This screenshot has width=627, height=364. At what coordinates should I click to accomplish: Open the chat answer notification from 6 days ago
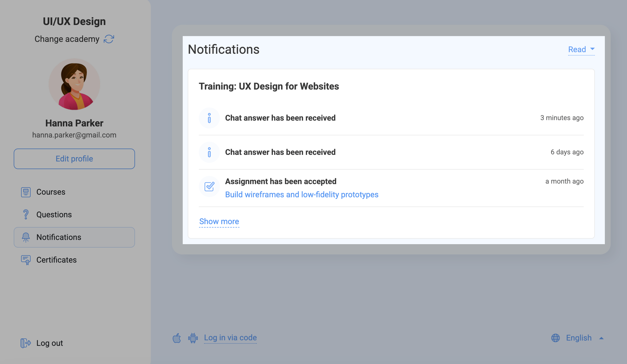coord(280,152)
